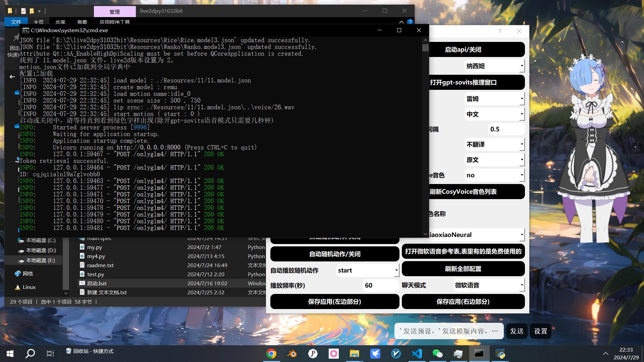This screenshot has width=644, height=362.
Task: Open the 管理 tab in Explorer
Action: pyautogui.click(x=115, y=11)
